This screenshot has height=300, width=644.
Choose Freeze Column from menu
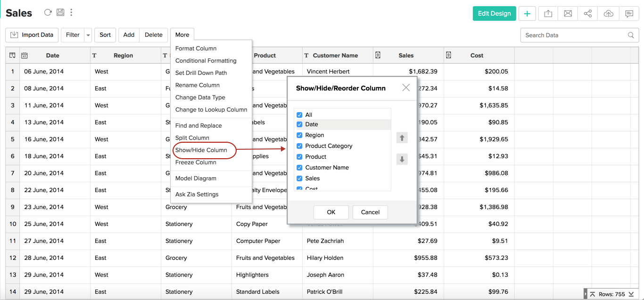196,162
